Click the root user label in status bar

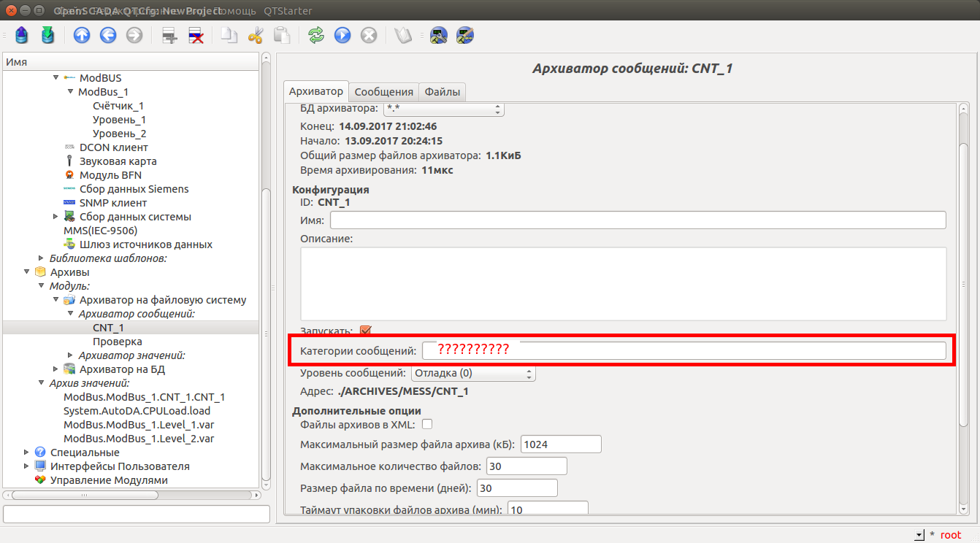tap(950, 535)
